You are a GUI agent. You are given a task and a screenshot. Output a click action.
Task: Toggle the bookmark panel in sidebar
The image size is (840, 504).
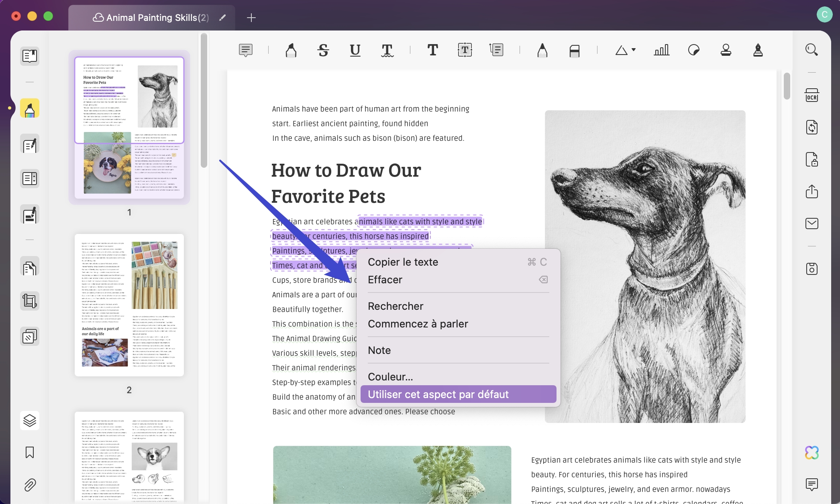click(x=30, y=452)
